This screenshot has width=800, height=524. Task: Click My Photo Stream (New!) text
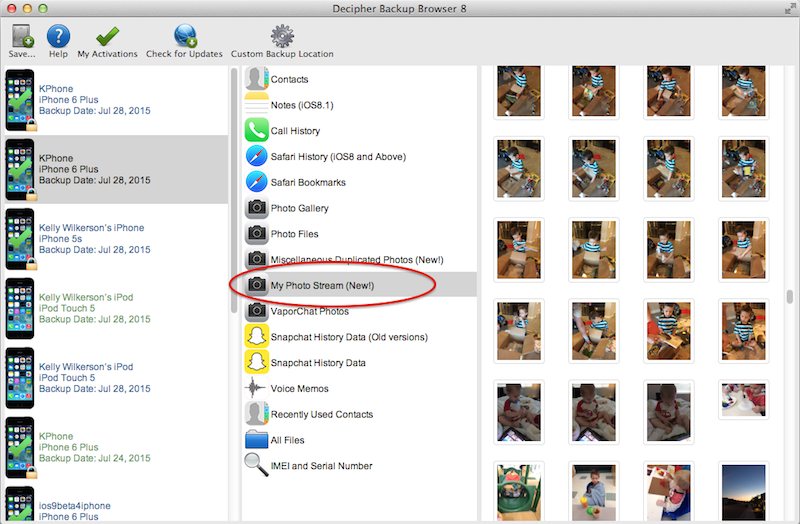click(322, 285)
